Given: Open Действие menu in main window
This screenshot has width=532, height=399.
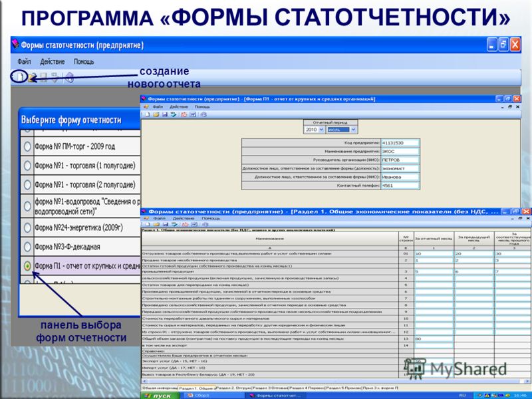Looking at the screenshot, I should pos(53,62).
